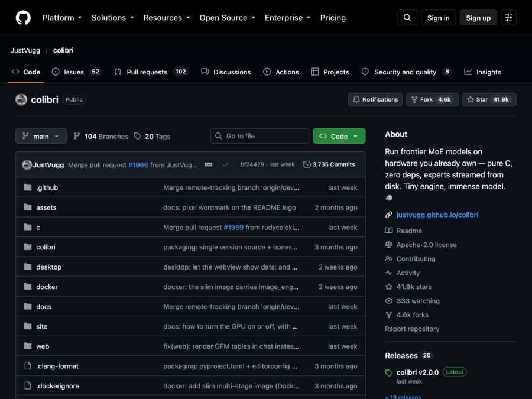Click the desktop folder icon
Image resolution: width=532 pixels, height=399 pixels.
27,267
